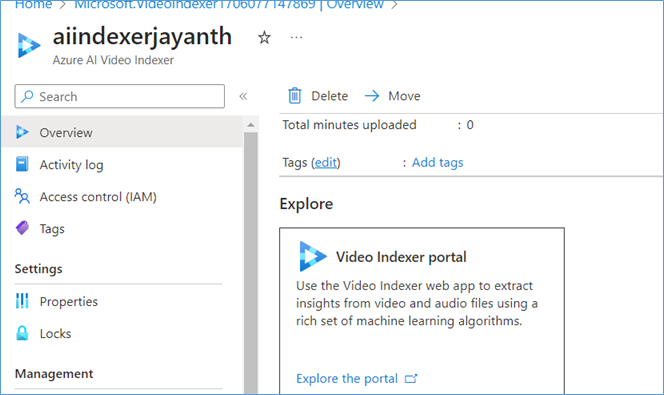Click the Home breadcrumb link
The image size is (664, 395).
(x=33, y=5)
